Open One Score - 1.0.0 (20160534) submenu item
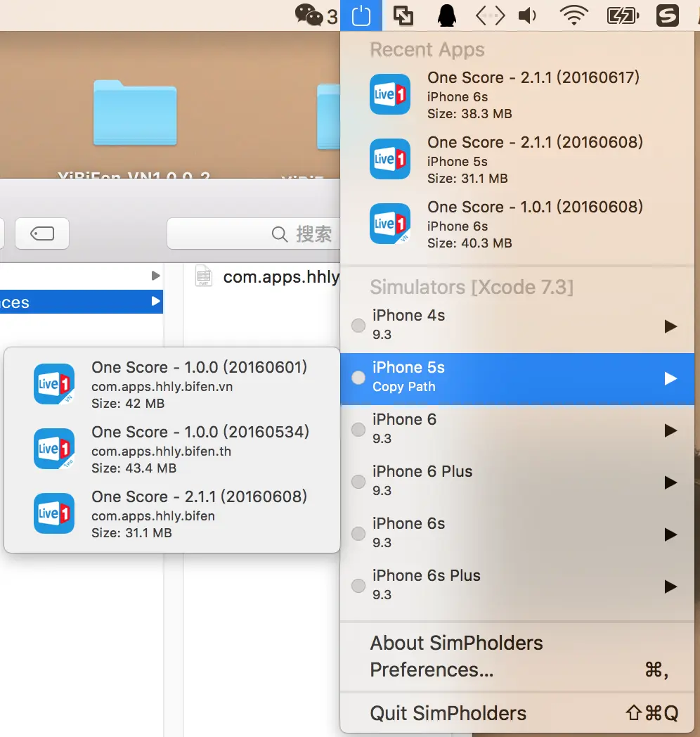Viewport: 700px width, 737px height. point(172,449)
